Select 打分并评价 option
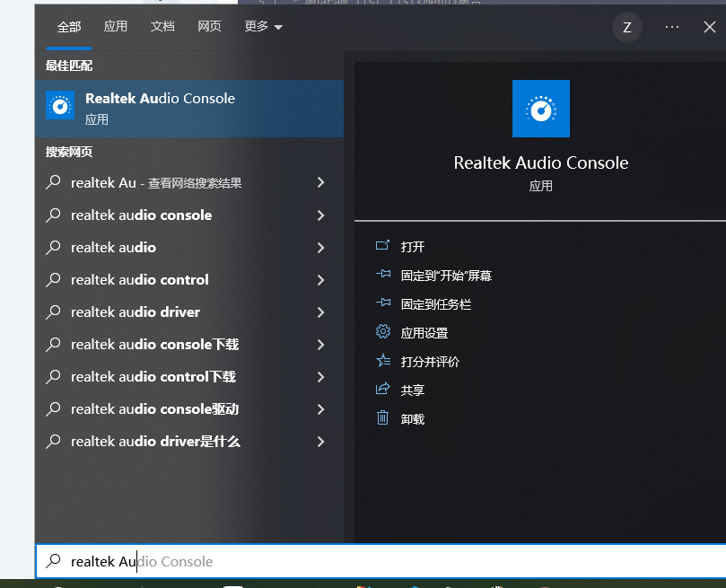This screenshot has width=726, height=588. (x=430, y=362)
